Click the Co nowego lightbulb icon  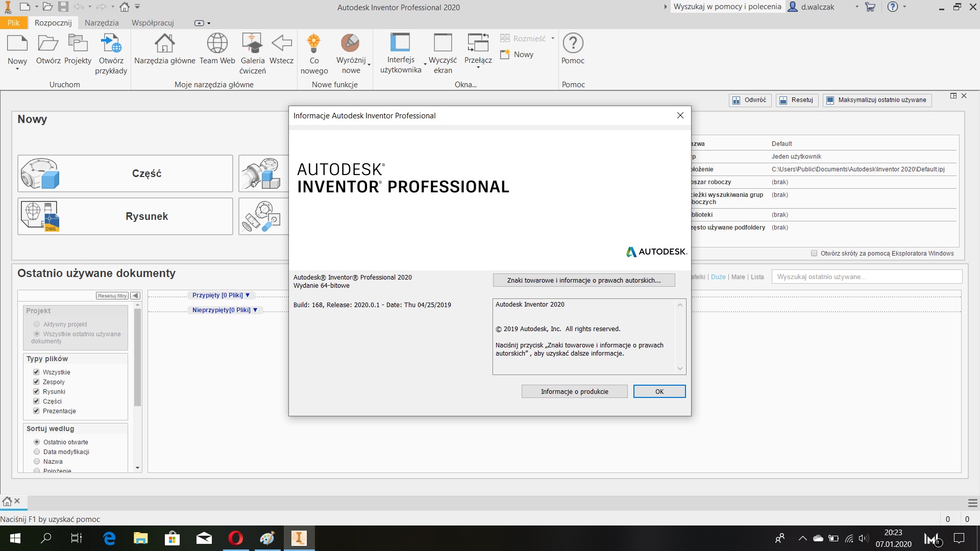[314, 43]
